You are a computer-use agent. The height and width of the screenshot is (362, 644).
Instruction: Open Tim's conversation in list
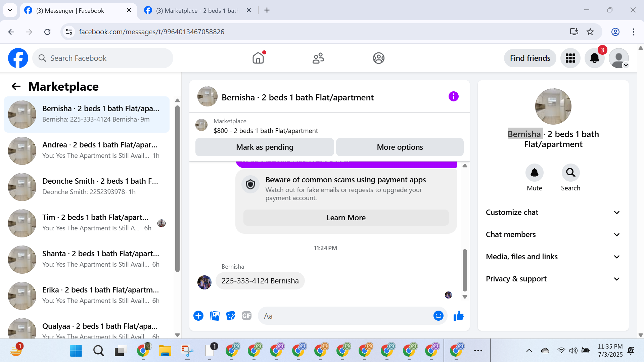pyautogui.click(x=87, y=223)
